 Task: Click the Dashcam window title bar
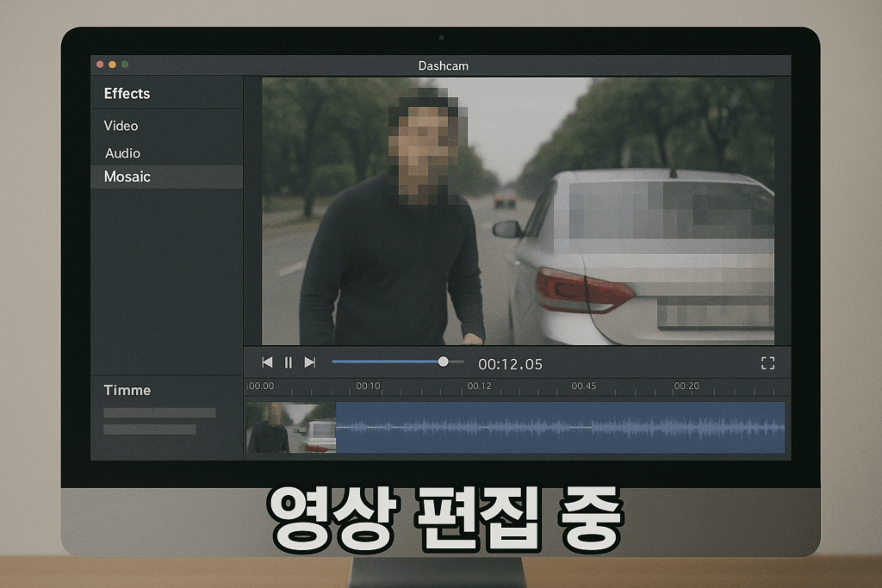(441, 65)
